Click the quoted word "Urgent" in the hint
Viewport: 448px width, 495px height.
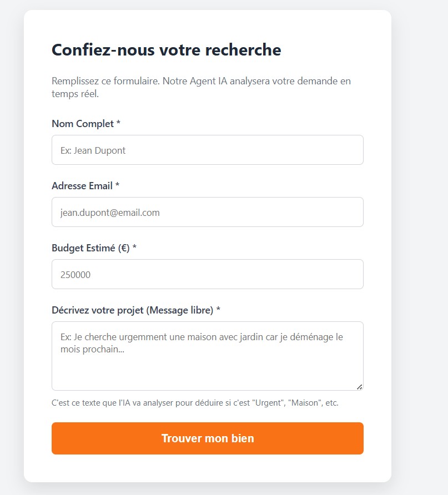tap(268, 403)
